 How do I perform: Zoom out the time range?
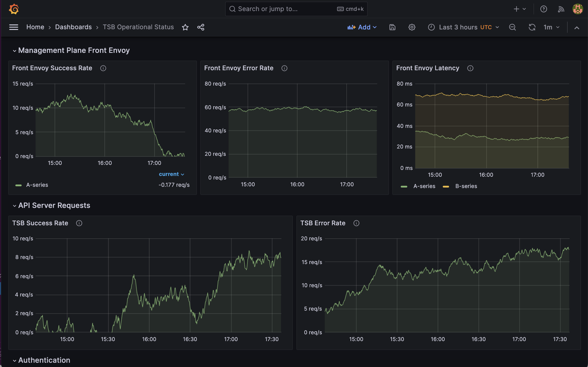pos(512,27)
